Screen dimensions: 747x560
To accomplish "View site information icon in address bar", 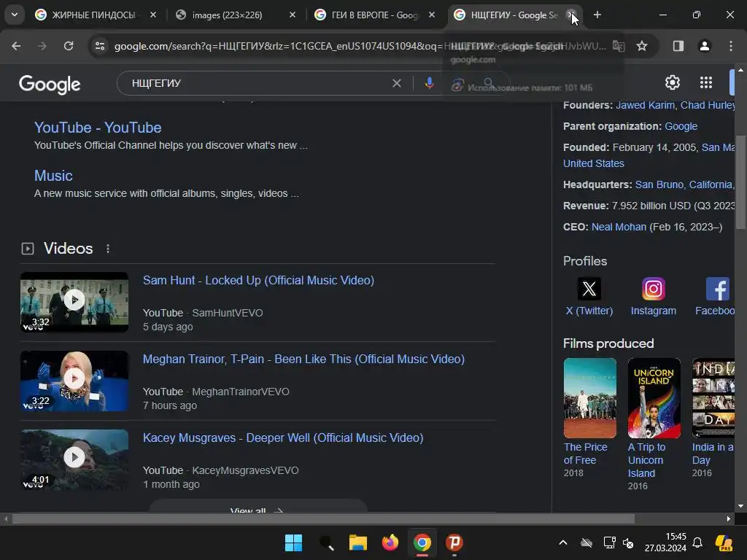I will [100, 46].
